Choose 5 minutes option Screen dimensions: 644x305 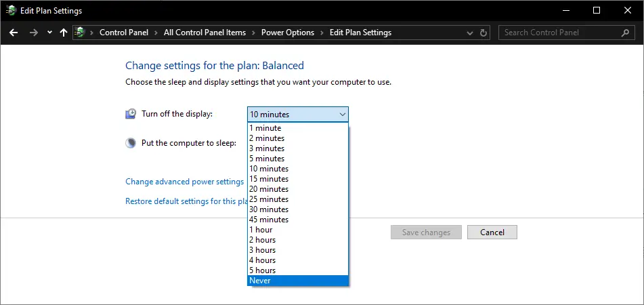tap(298, 158)
